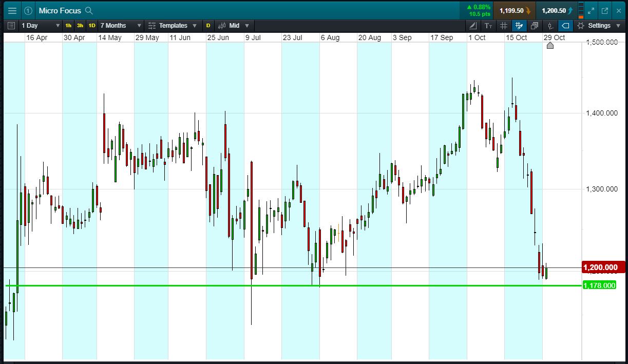Image resolution: width=628 pixels, height=364 pixels.
Task: Toggle the grid with pencil drawing tools
Action: click(x=519, y=25)
